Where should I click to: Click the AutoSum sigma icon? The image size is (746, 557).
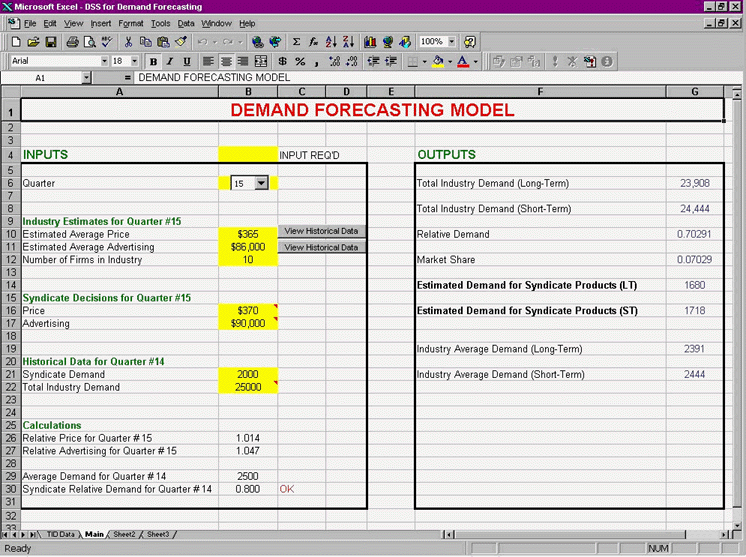click(296, 42)
